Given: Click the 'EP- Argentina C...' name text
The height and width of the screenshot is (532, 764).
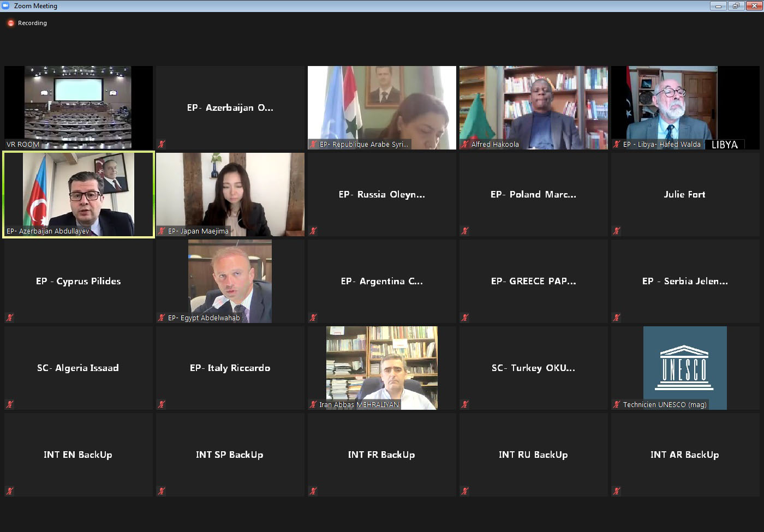Looking at the screenshot, I should pos(382,281).
